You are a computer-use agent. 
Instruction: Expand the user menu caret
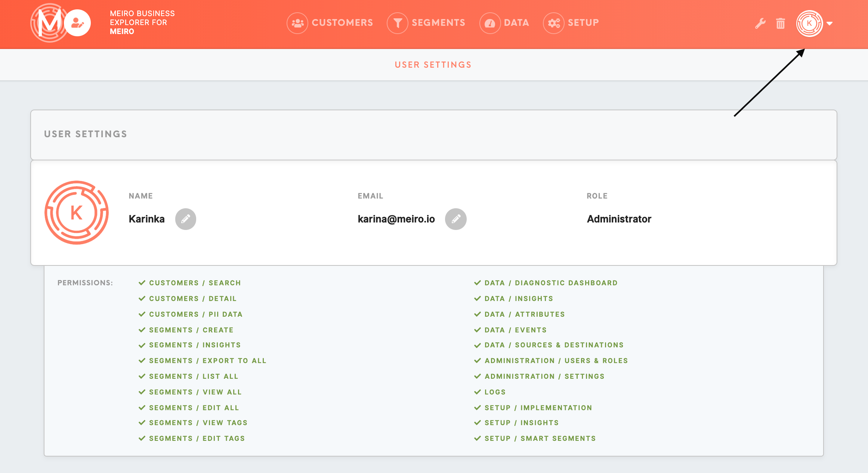[x=830, y=24]
